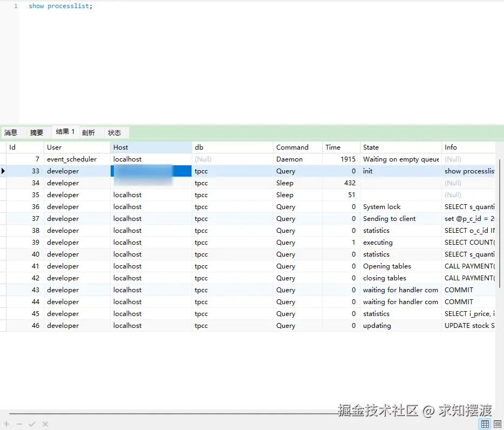Click the Host column header
The width and height of the screenshot is (504, 430).
(151, 147)
